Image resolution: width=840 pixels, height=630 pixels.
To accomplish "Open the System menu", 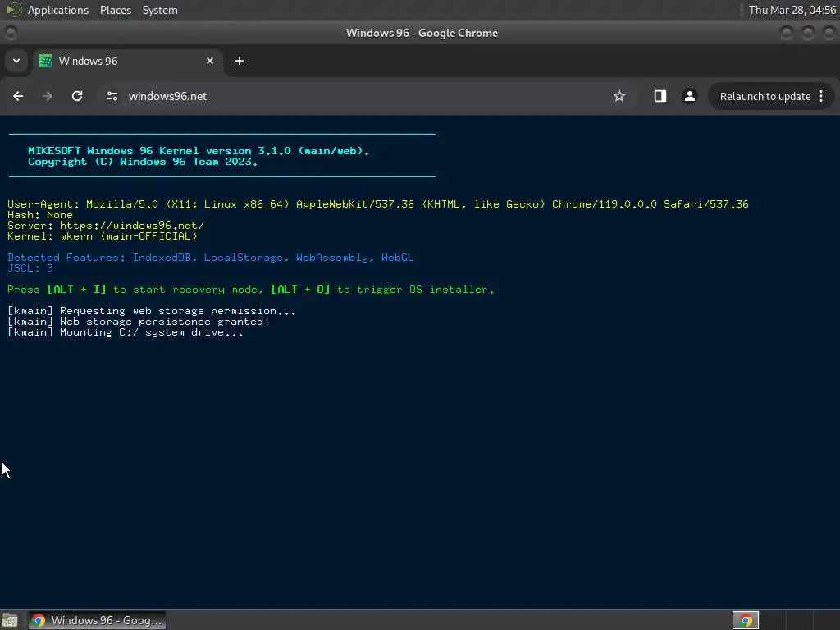I will pyautogui.click(x=160, y=10).
